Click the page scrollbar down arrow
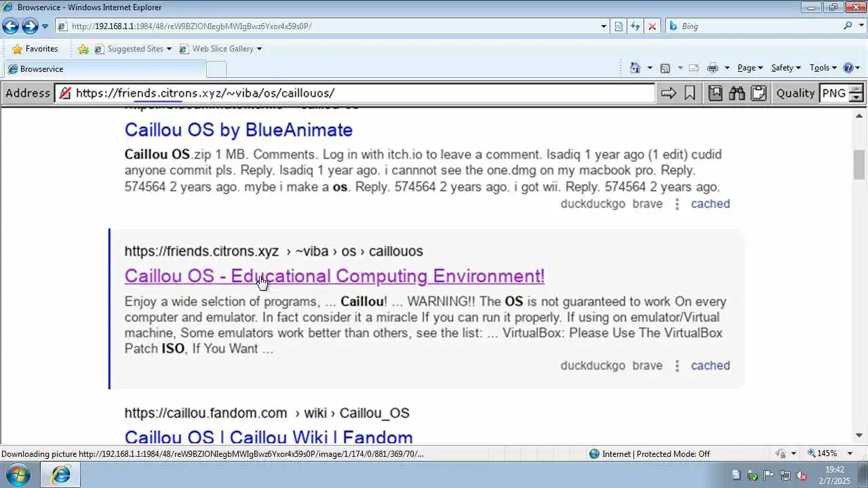Screen dimensions: 868x488 pos(859,436)
